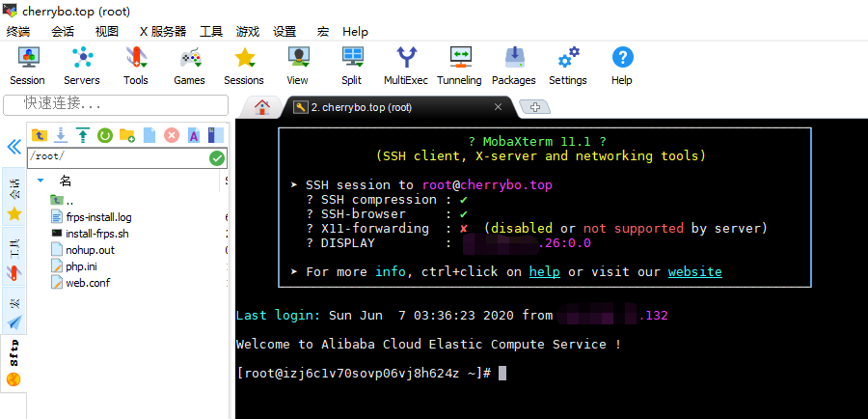Activate the MultiExec toolbar button

(406, 66)
